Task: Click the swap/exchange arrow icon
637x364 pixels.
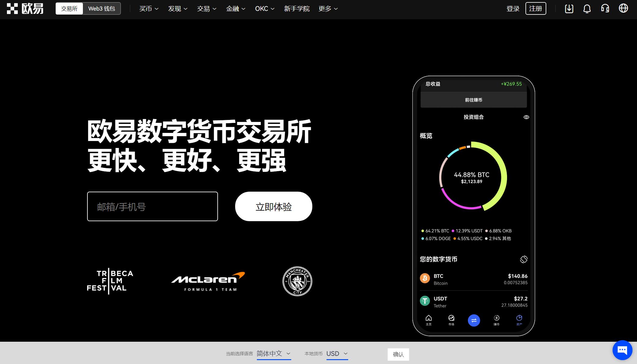Action: pos(473,320)
